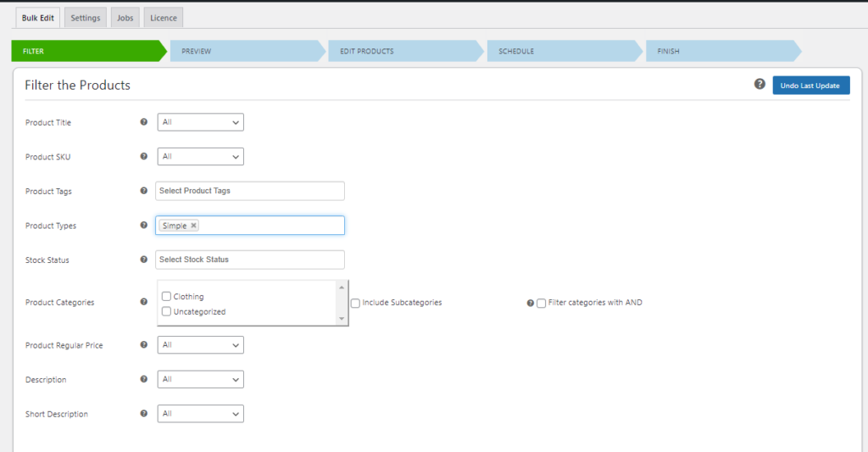Click help icon beside Product Title
This screenshot has height=452, width=868.
click(x=143, y=122)
